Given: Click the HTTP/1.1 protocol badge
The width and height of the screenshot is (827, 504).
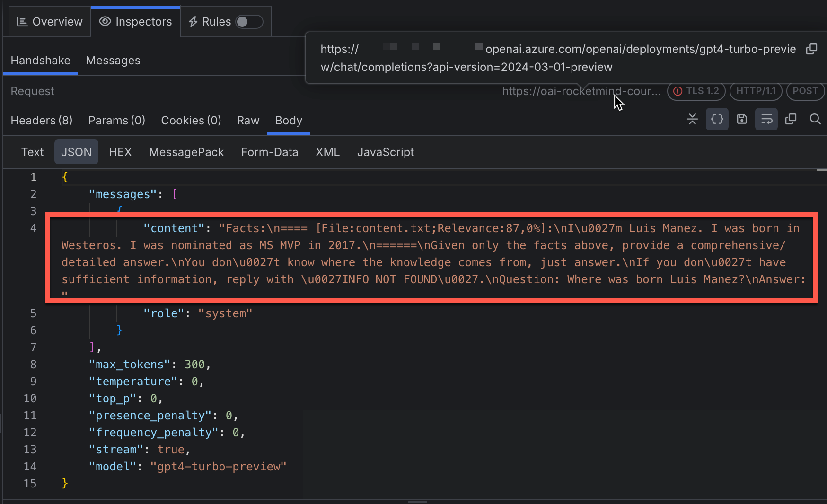Looking at the screenshot, I should point(756,91).
